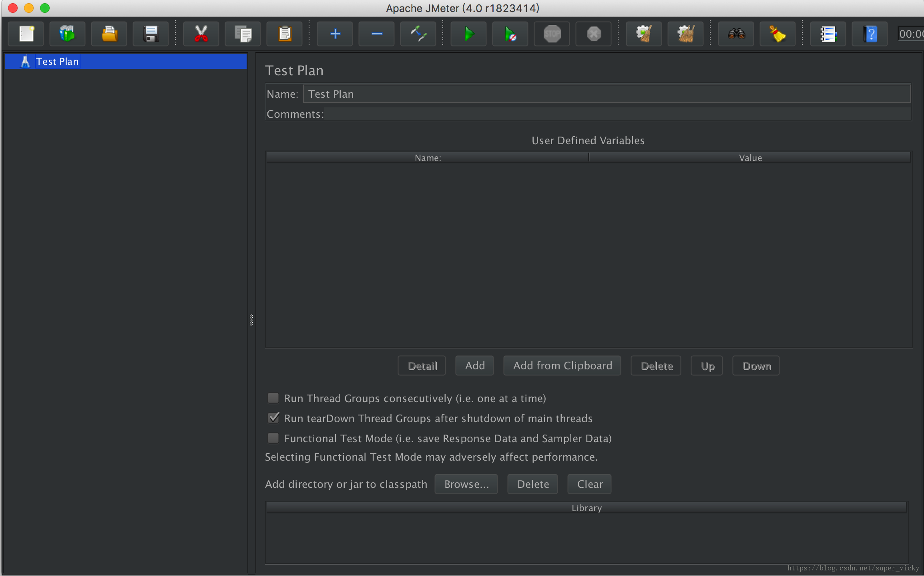Click the Comments input field
The width and height of the screenshot is (924, 576).
[x=618, y=114]
